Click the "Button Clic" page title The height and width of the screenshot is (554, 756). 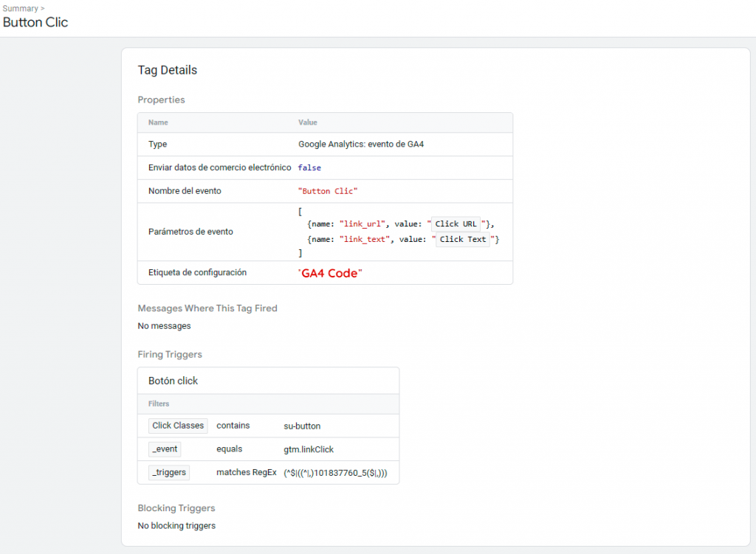(35, 23)
